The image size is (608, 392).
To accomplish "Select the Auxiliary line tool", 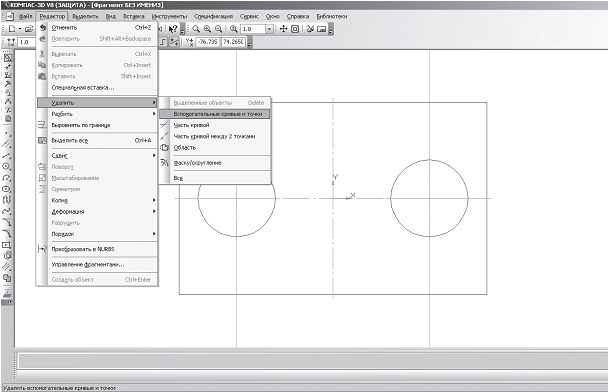I will (7, 144).
